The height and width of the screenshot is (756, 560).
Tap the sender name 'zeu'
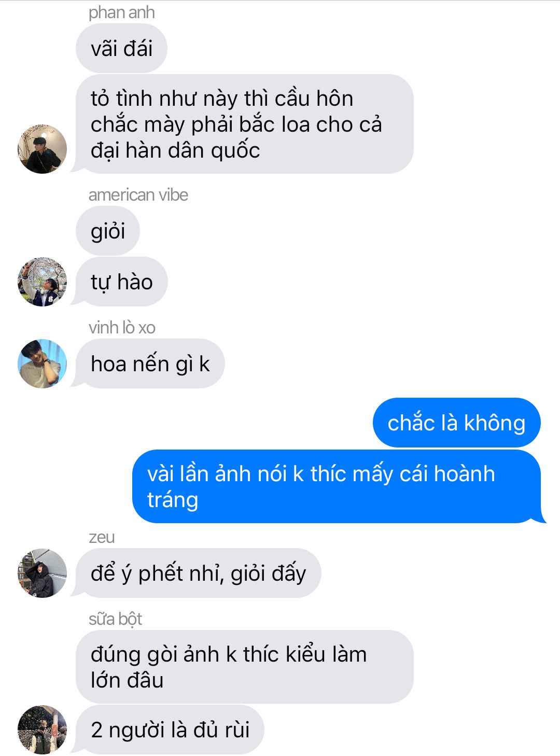[x=102, y=537]
